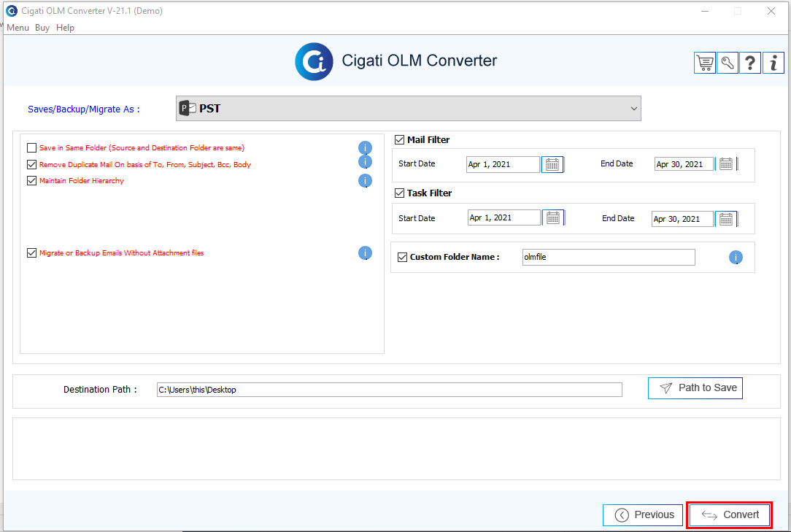
Task: Open the shopping cart buy icon
Action: [705, 63]
